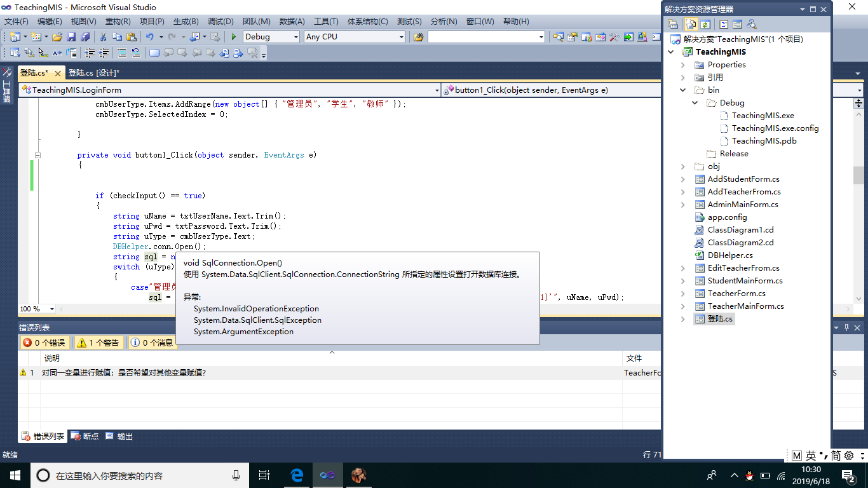Click the Find combo box in toolbar

point(487,37)
